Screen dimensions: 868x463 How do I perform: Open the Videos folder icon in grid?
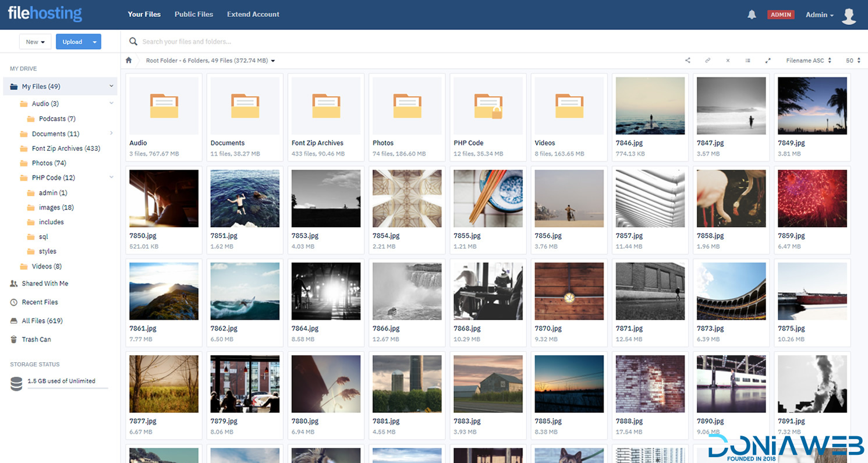[x=569, y=106]
